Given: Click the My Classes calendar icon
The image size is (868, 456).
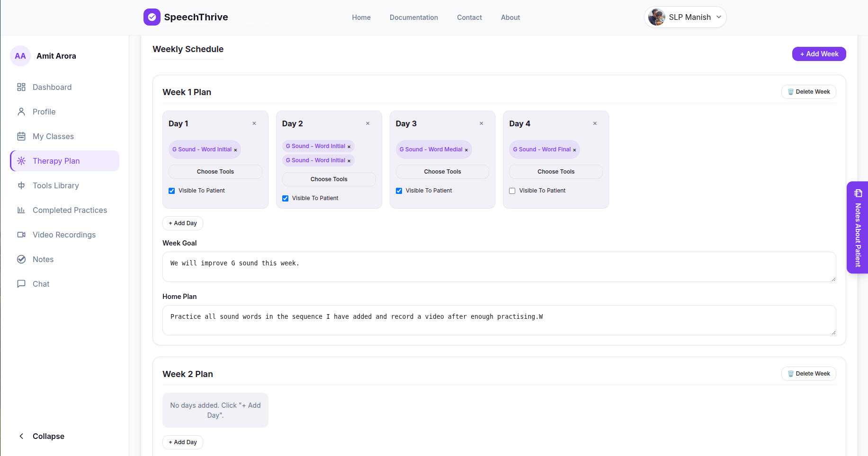Looking at the screenshot, I should 21,136.
